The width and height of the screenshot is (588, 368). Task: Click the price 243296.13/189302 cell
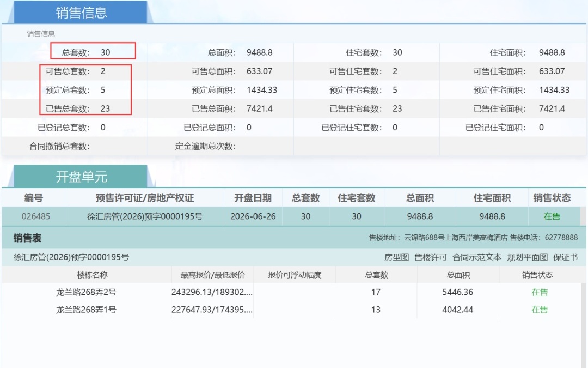[212, 292]
